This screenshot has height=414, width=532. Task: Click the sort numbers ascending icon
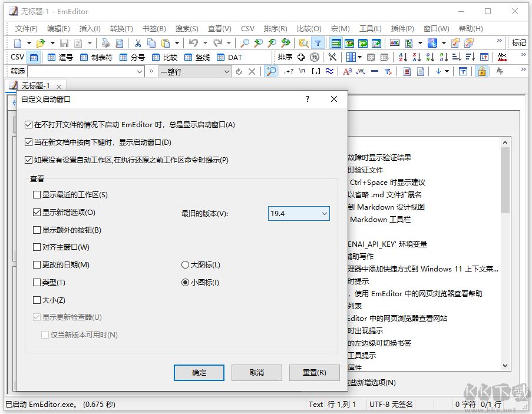pos(430,57)
